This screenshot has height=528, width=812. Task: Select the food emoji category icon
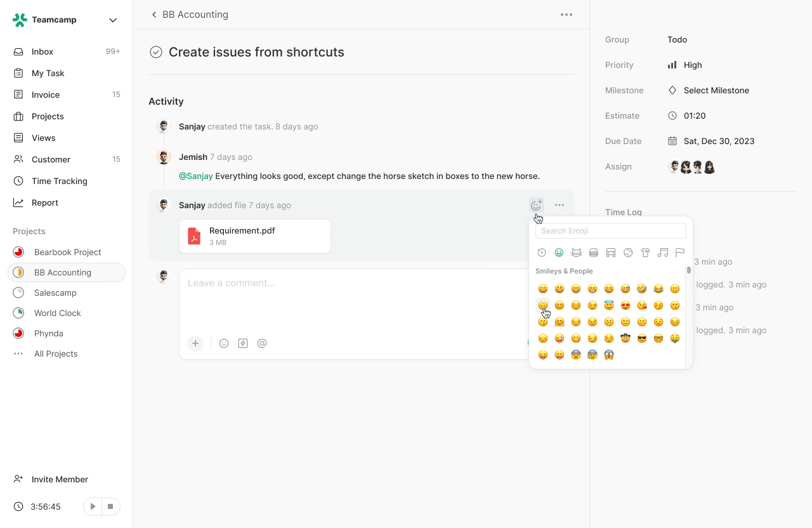(x=594, y=253)
